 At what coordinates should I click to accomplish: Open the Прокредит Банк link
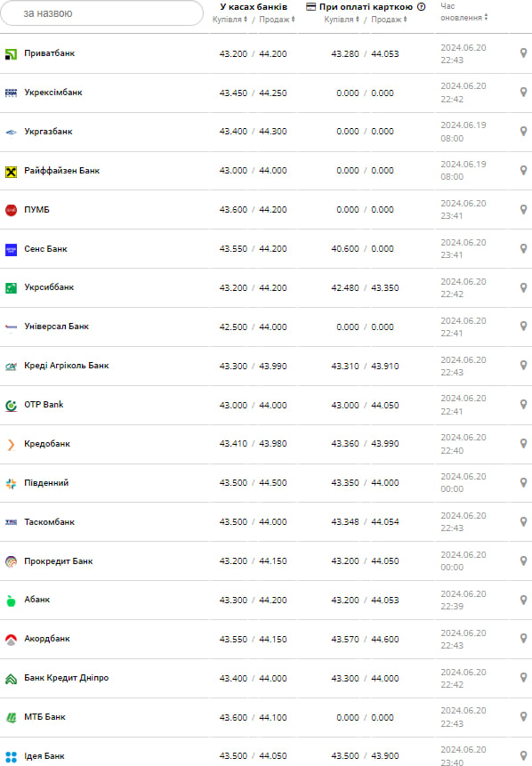click(59, 560)
